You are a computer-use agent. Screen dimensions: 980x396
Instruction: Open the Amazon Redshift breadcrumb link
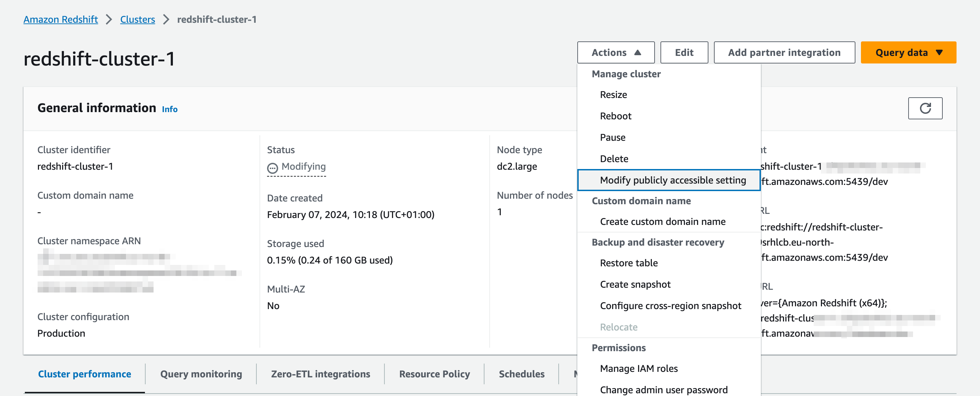click(x=60, y=19)
